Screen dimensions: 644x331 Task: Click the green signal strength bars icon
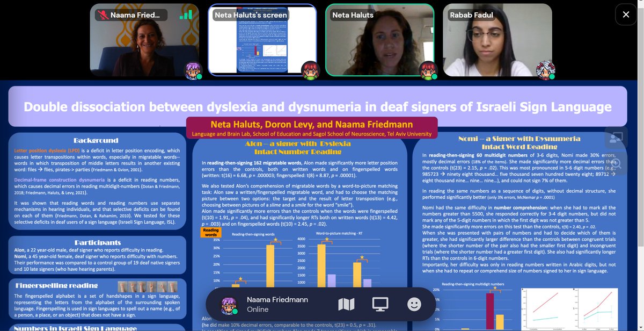pyautogui.click(x=186, y=15)
